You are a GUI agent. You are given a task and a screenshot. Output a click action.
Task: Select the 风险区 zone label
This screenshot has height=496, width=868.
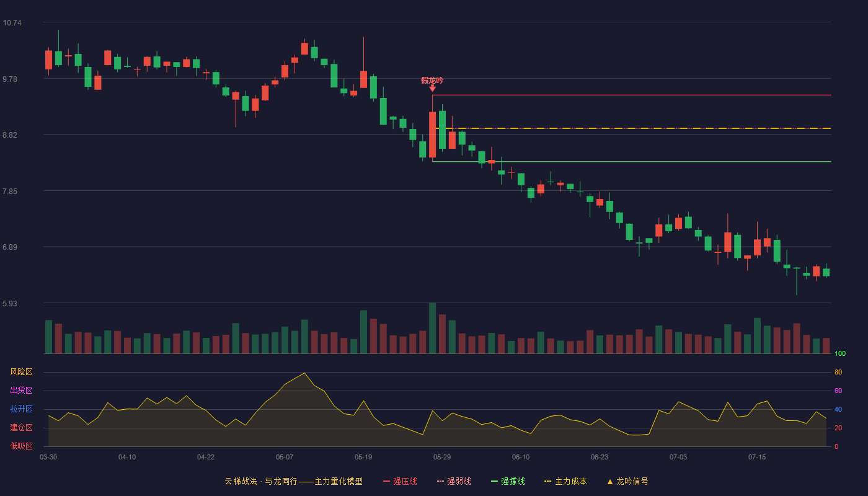click(22, 372)
